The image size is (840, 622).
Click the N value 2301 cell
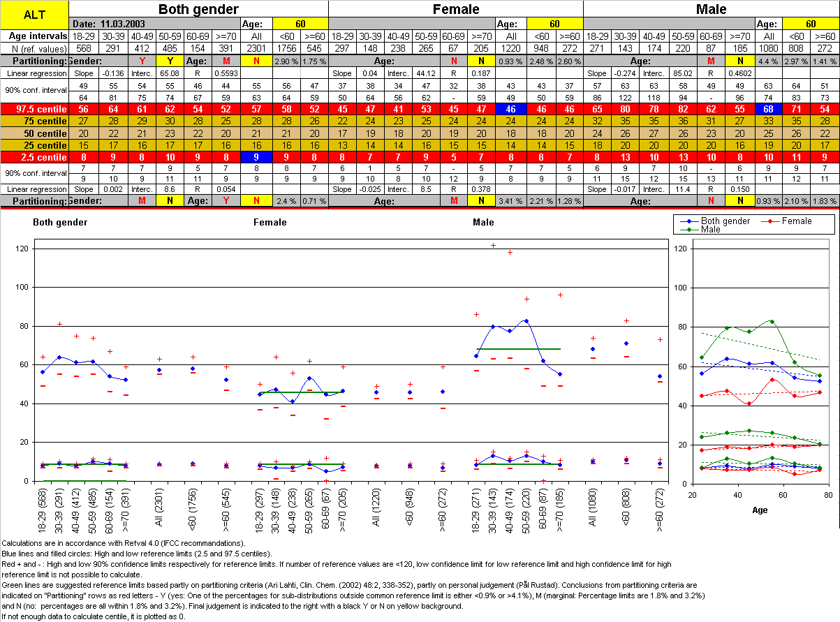click(x=256, y=49)
